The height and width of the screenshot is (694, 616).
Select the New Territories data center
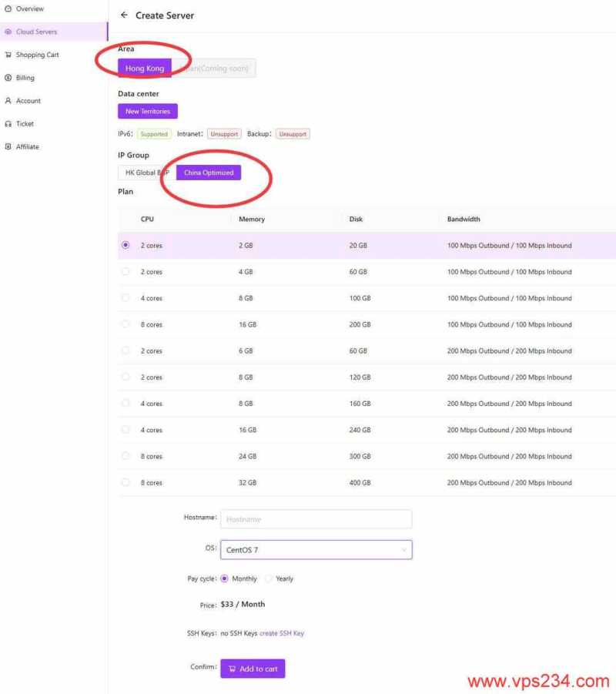tap(148, 112)
